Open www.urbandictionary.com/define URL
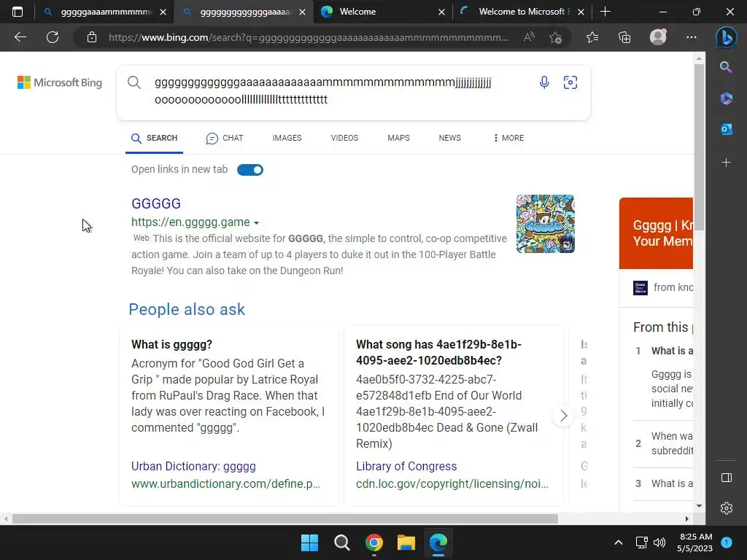This screenshot has width=747, height=560. [x=226, y=484]
